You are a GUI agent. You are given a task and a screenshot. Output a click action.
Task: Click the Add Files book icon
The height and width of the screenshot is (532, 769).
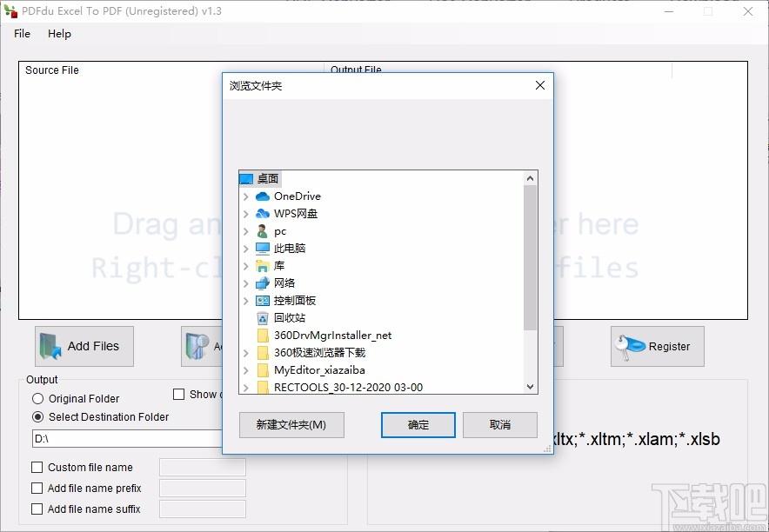pos(50,346)
